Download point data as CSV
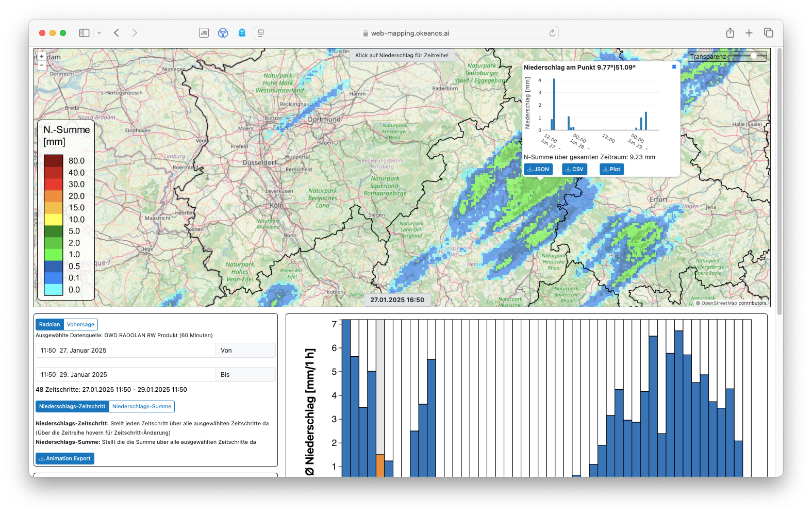 [x=574, y=169]
